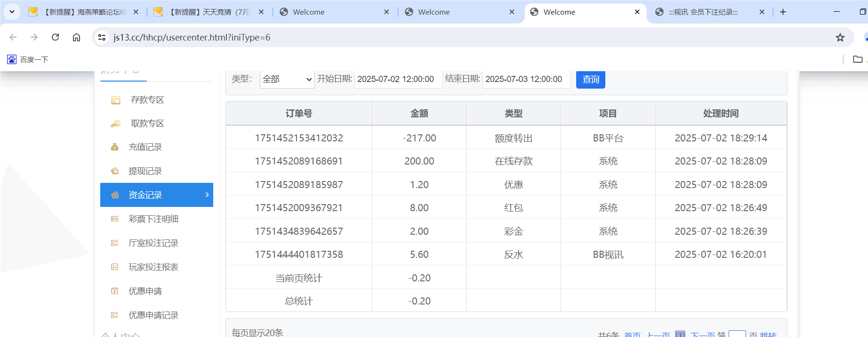Click the 存款专区 deposit icon in sidebar
The width and height of the screenshot is (868, 337).
[115, 100]
